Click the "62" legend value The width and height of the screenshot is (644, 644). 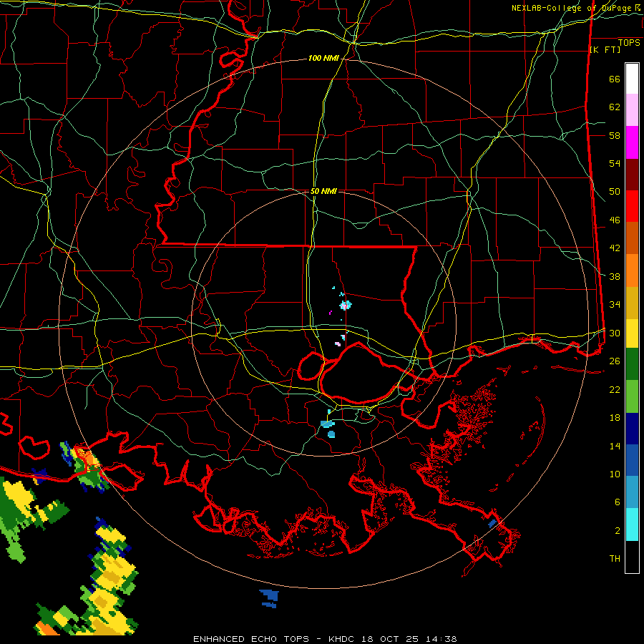(615, 107)
